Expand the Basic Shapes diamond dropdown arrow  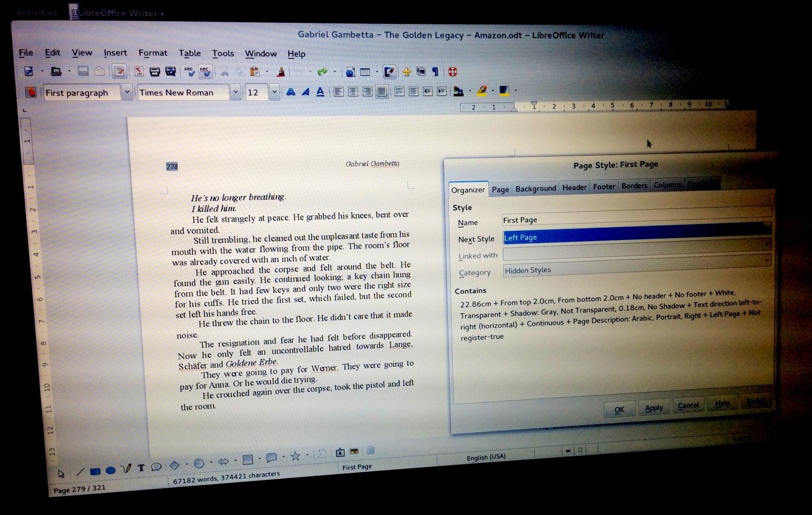tap(186, 465)
